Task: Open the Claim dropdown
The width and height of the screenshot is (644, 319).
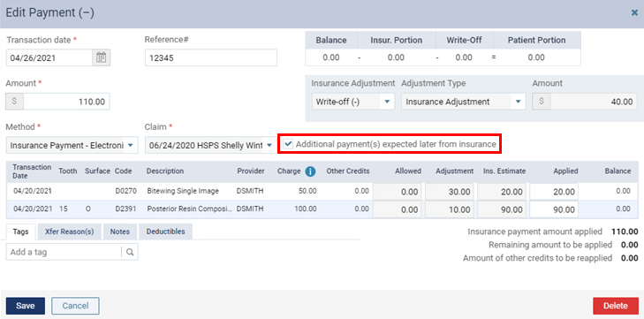Action: coord(269,145)
